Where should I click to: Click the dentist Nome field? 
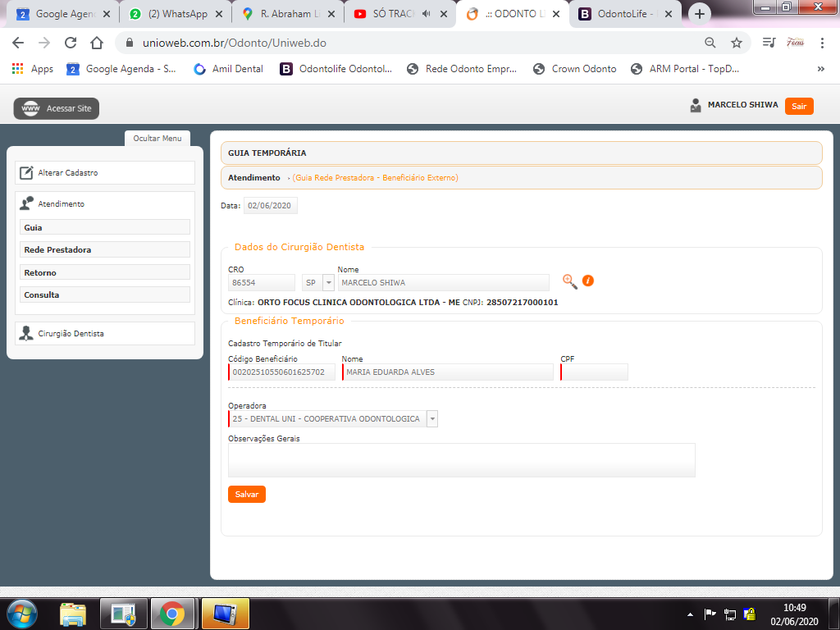(444, 282)
